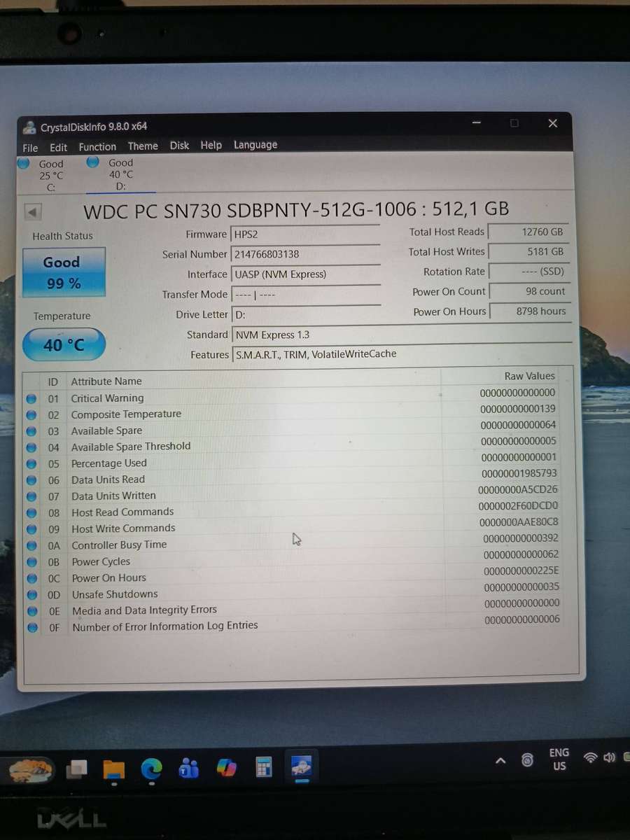This screenshot has width=630, height=840.
Task: Click the status icon for Power Cycles
Action: (31, 562)
